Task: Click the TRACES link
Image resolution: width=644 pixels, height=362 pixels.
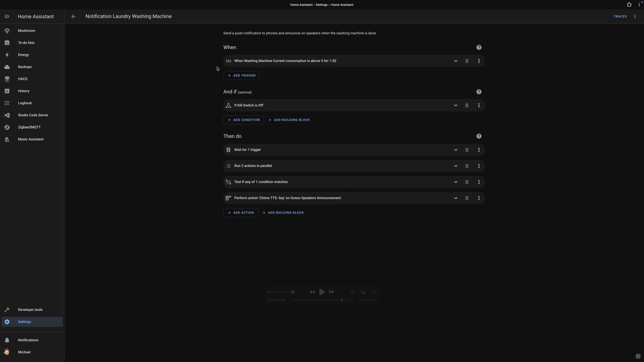Action: click(x=620, y=16)
